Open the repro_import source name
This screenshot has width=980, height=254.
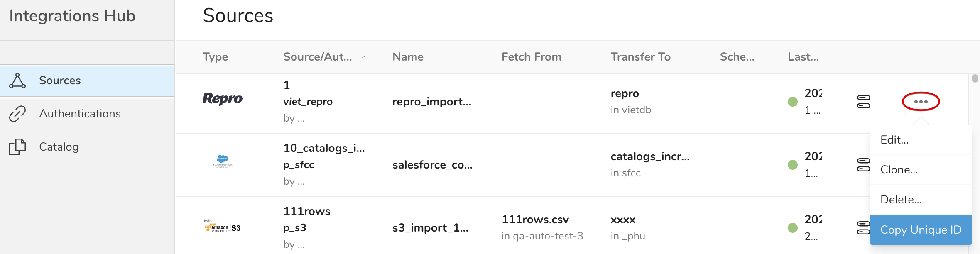tap(432, 102)
